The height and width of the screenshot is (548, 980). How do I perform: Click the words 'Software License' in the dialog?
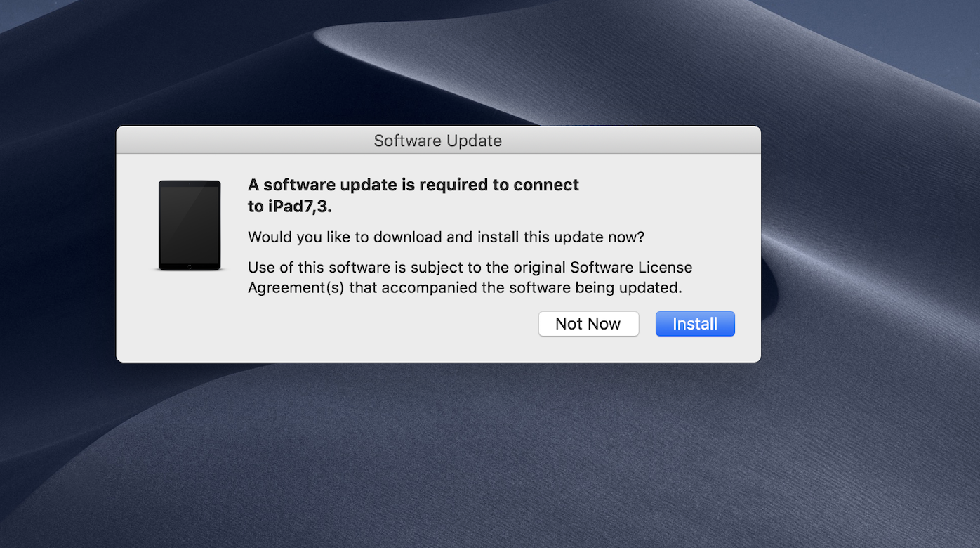pos(631,268)
